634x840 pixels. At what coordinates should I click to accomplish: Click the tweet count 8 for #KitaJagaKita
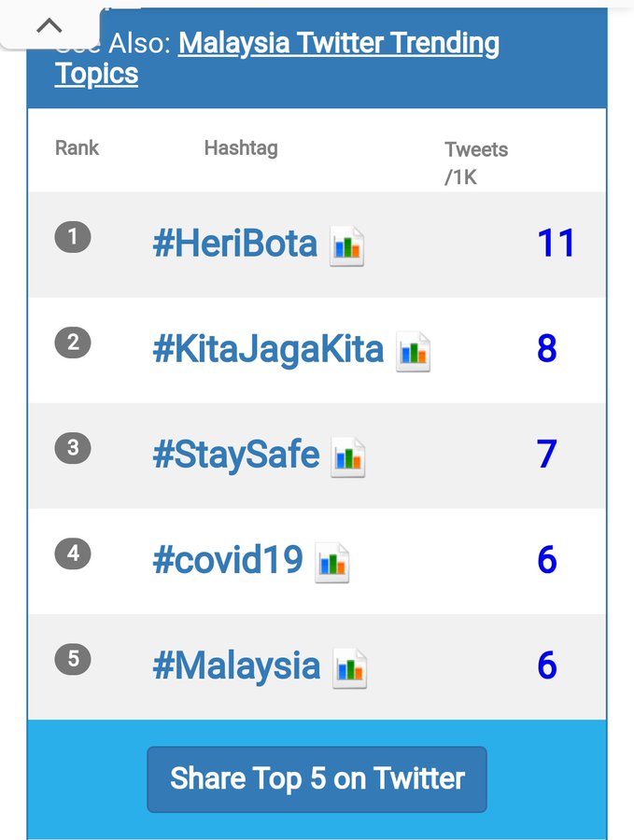pos(547,349)
